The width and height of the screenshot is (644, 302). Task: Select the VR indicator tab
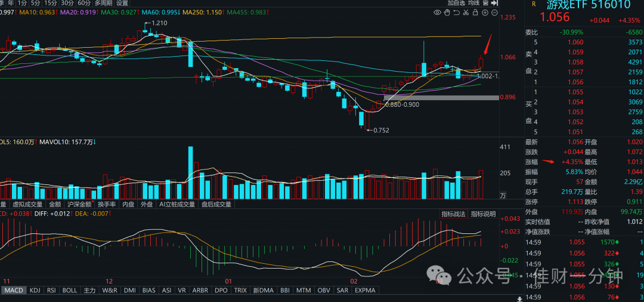click(182, 290)
